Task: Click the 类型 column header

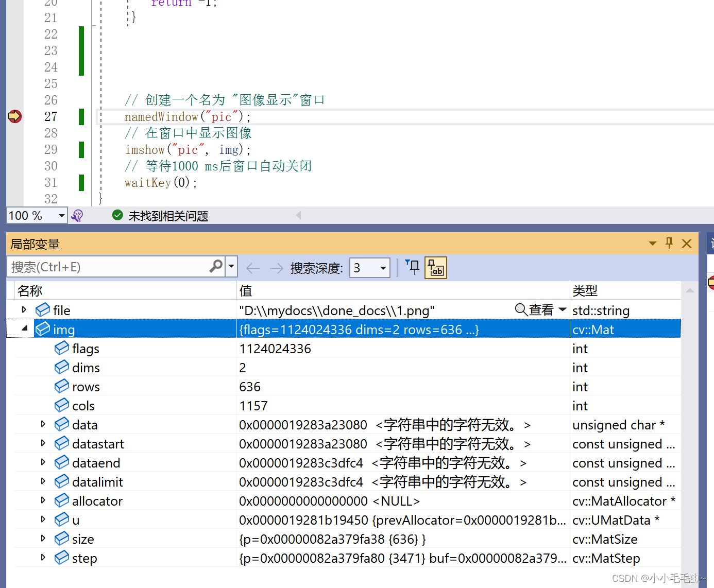Action: click(585, 291)
